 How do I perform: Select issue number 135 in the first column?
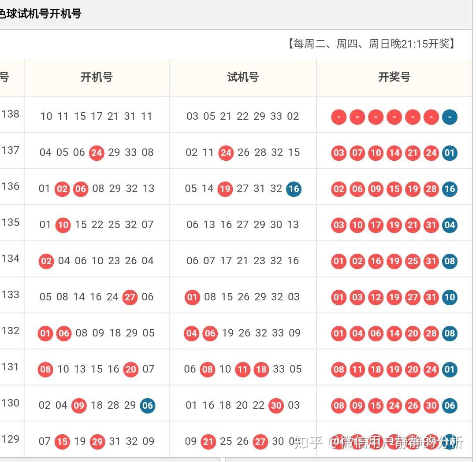[11, 222]
